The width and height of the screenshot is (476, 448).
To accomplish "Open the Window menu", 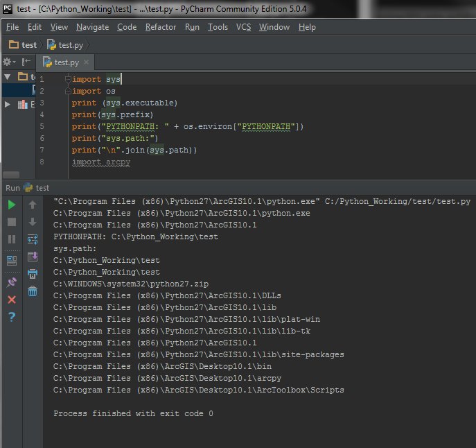I will coord(274,27).
